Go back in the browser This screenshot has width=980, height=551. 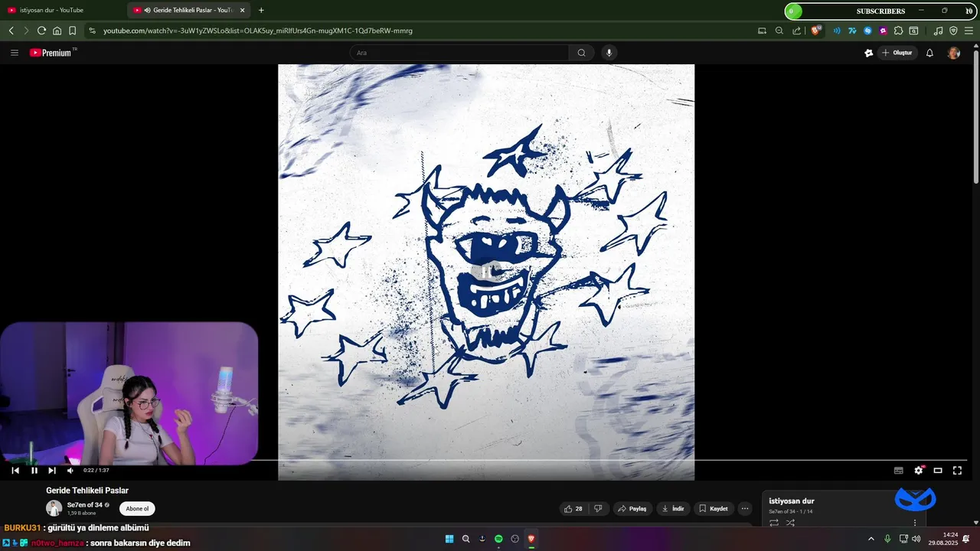(x=11, y=31)
